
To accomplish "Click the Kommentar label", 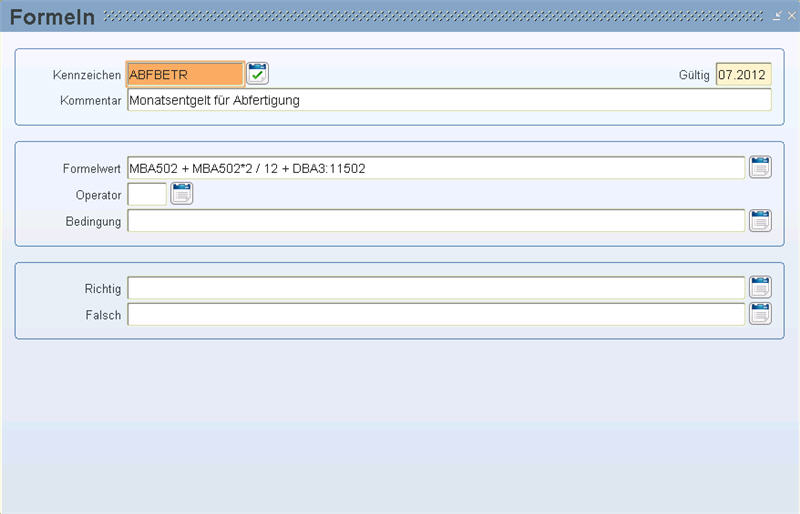I will point(90,101).
